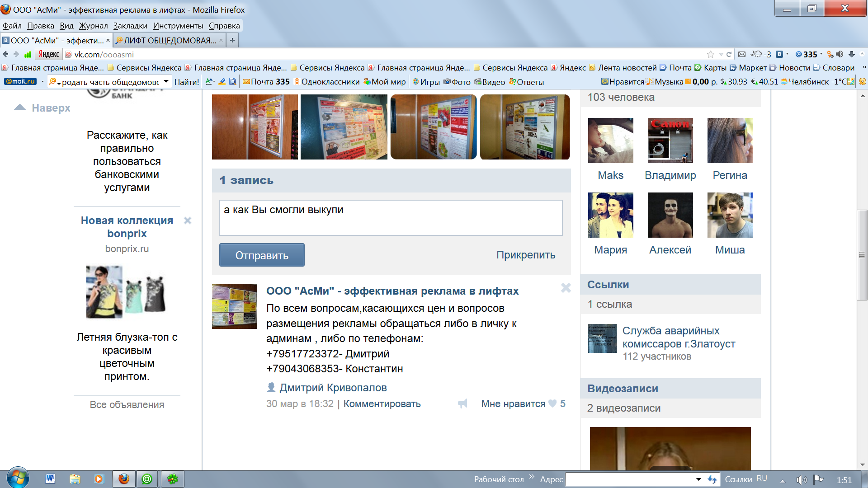Image resolution: width=868 pixels, height=488 pixels.
Task: Open Ответы from the mail.ru toolbar
Action: [x=526, y=82]
